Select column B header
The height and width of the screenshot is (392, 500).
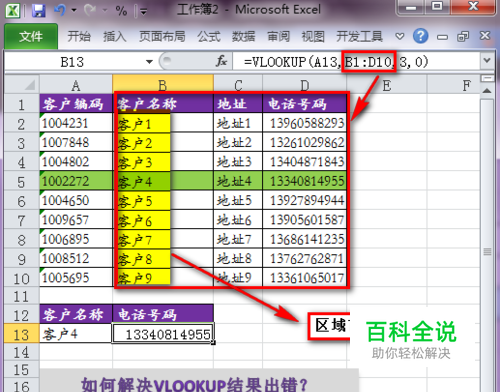pos(163,85)
